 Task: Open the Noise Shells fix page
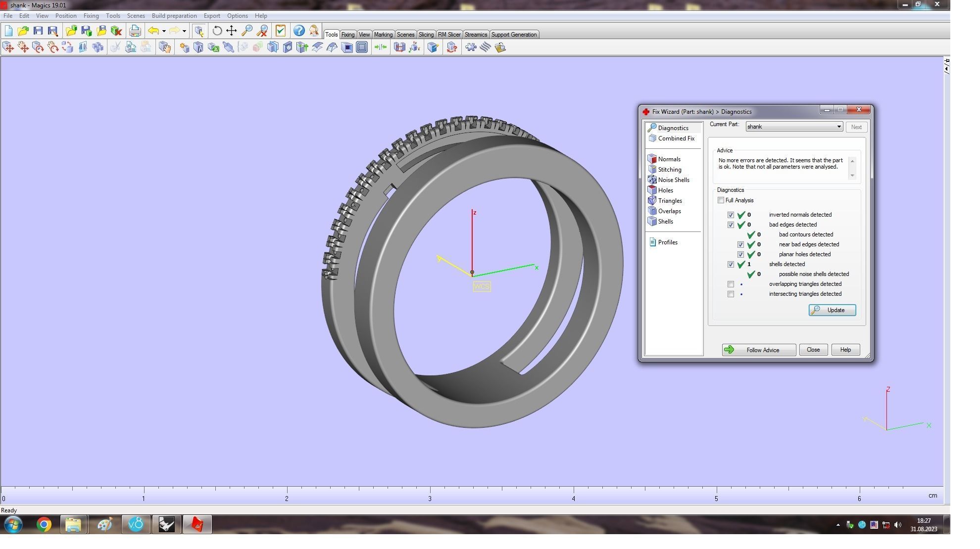pos(673,180)
